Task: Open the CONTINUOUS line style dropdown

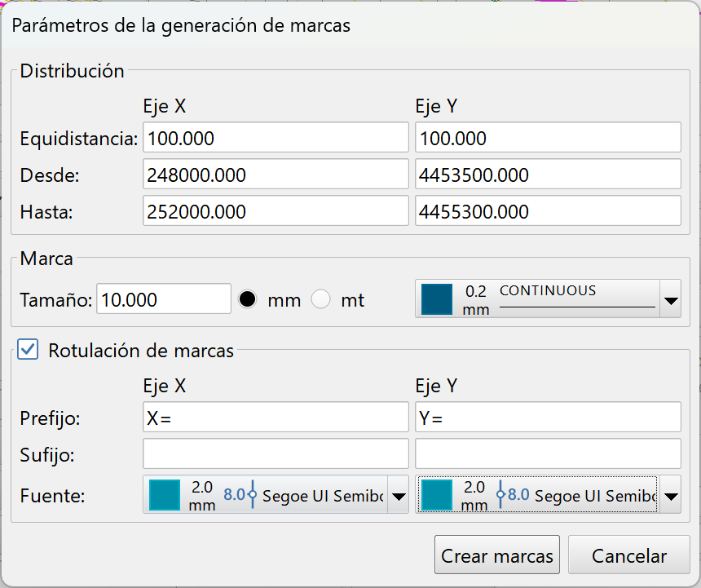Action: [670, 298]
